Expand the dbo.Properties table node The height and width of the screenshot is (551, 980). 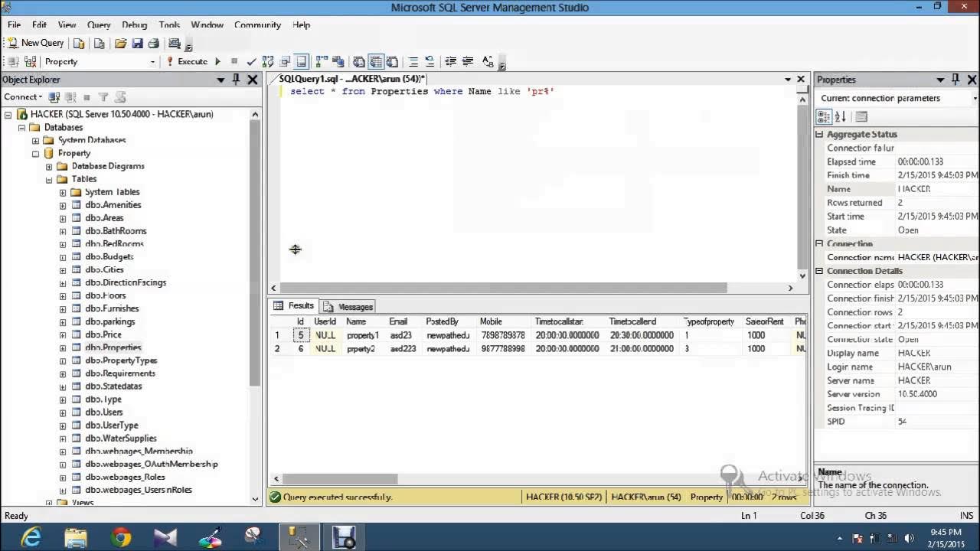63,347
